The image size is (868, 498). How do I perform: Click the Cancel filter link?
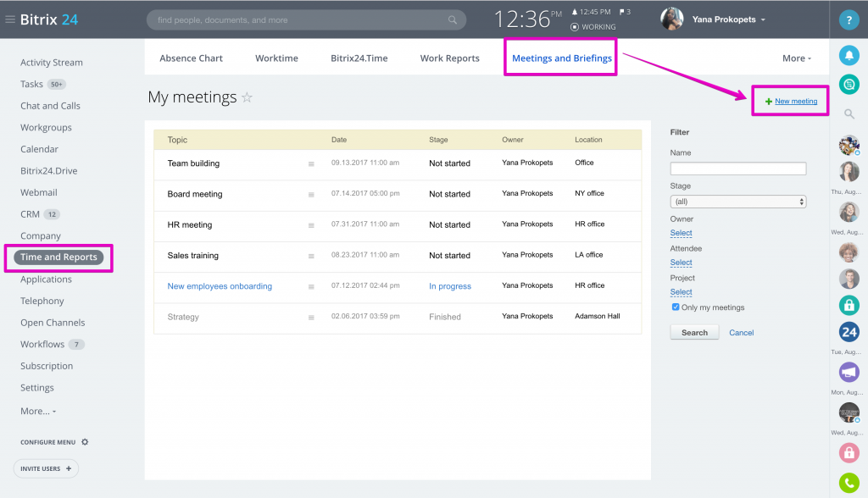tap(741, 333)
